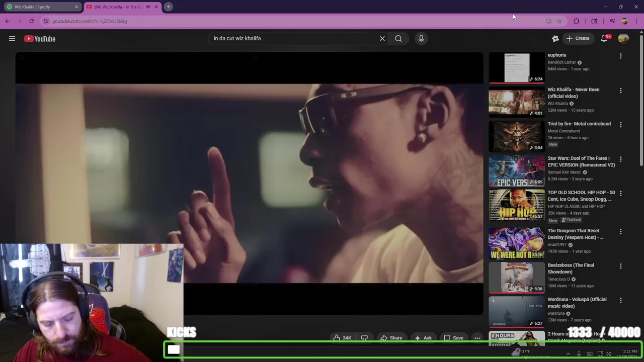This screenshot has height=362, width=644.
Task: Open options for TOP OLD SCHOOL HIP HOP
Action: [621, 194]
